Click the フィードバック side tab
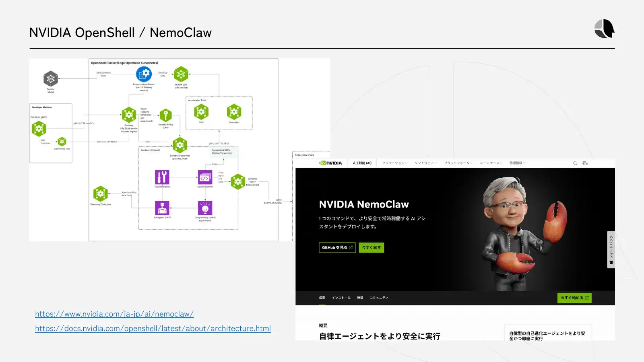The image size is (644, 362). (611, 249)
